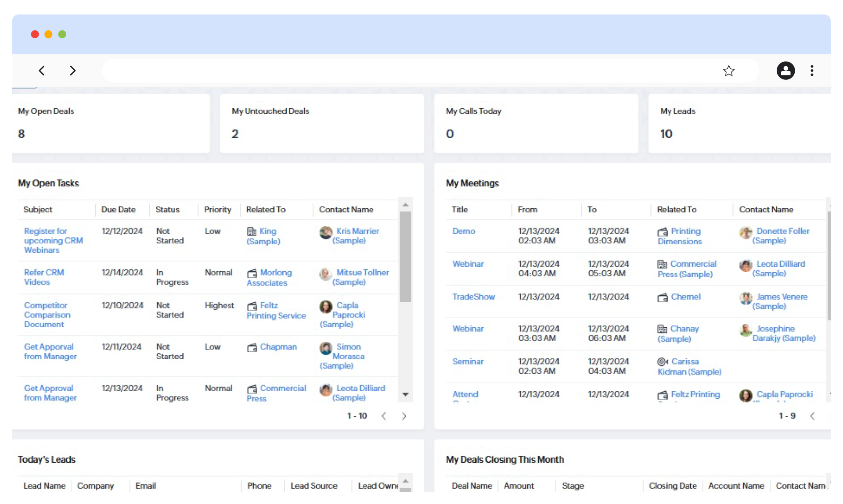Go forward using the browser forward arrow
Viewport: 843px width, 504px height.
(73, 71)
